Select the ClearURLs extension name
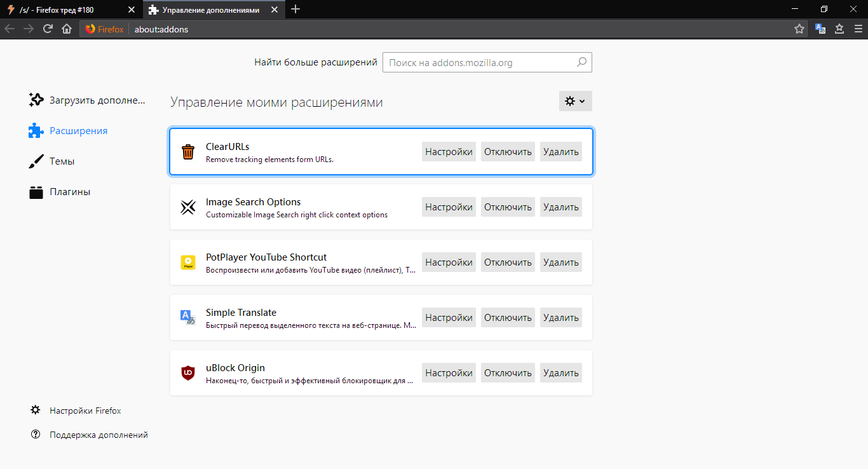The height and width of the screenshot is (469, 868). tap(227, 147)
